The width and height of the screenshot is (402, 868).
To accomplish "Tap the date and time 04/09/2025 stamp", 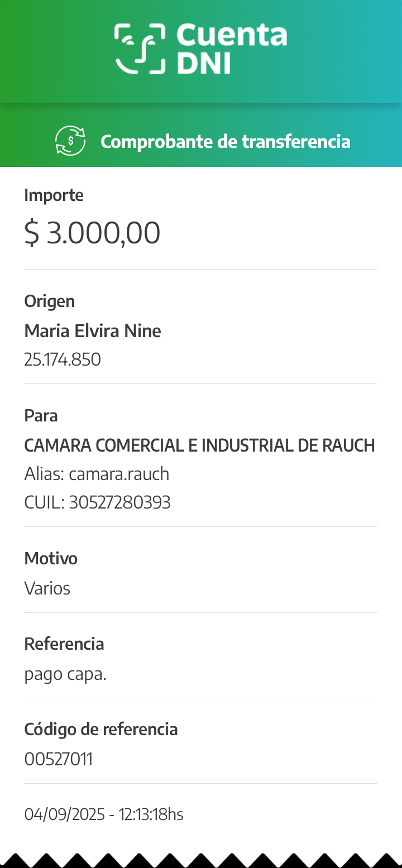I will tap(104, 814).
